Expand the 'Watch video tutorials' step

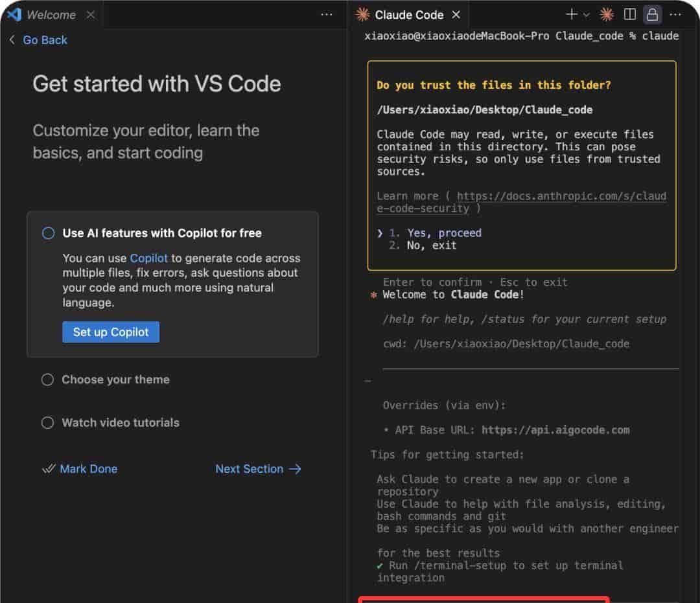121,423
